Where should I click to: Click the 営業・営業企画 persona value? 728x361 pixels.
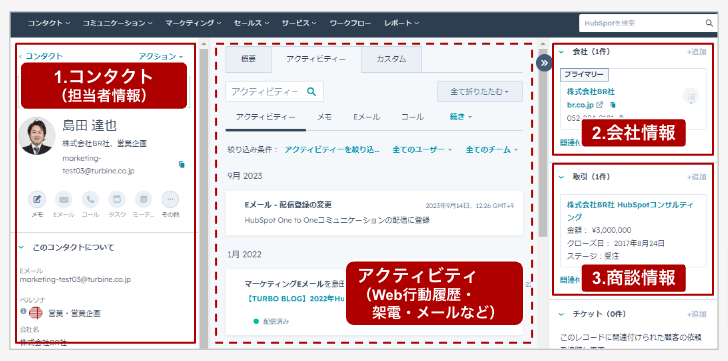pyautogui.click(x=74, y=313)
